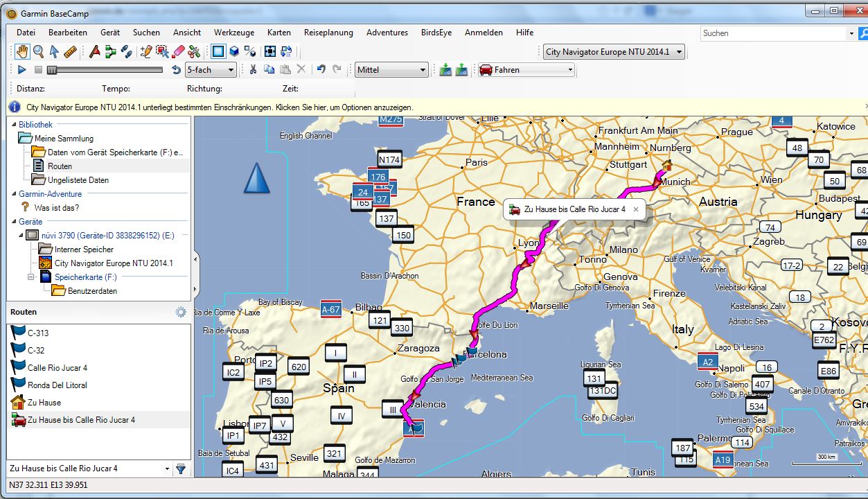
Task: Open the Werkzeuge menu
Action: click(234, 33)
